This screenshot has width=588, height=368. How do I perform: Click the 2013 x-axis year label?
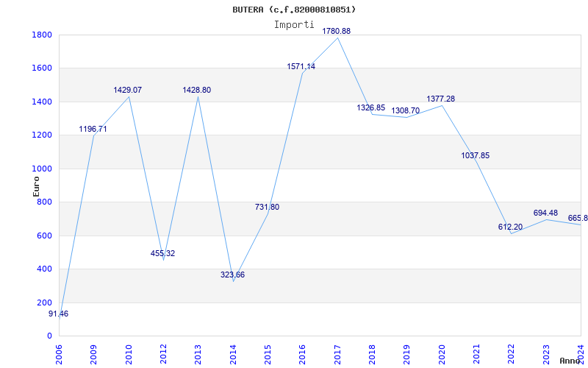click(198, 355)
